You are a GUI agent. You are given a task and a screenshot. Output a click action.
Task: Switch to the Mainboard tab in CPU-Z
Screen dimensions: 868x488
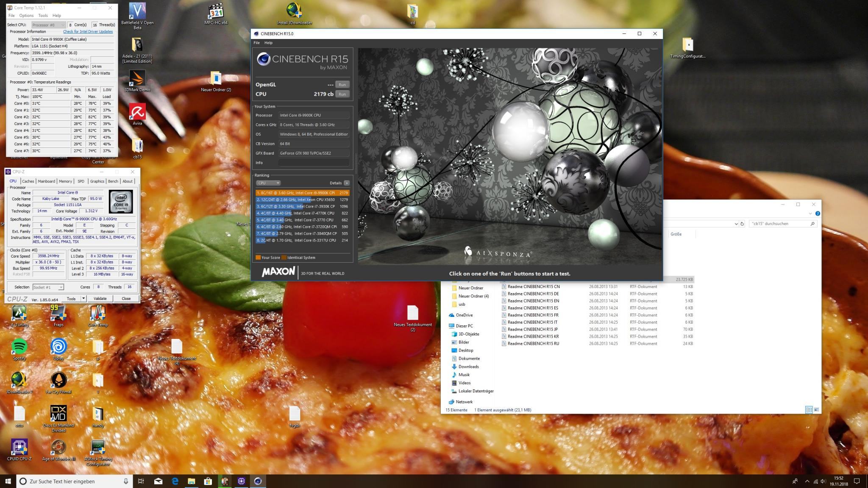[46, 181]
